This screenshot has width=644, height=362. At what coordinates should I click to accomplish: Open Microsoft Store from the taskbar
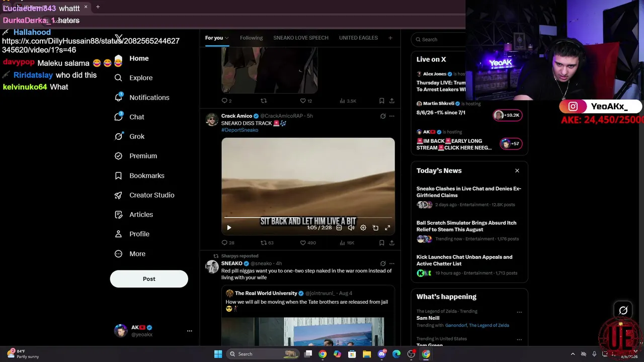pyautogui.click(x=352, y=354)
